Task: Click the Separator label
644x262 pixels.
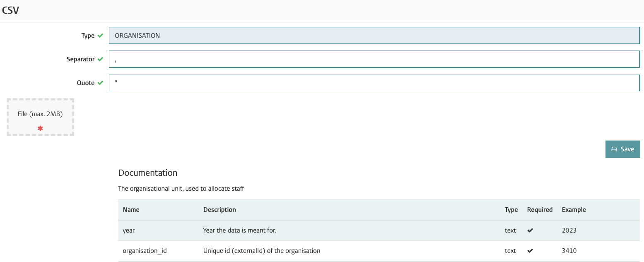Action: point(81,59)
